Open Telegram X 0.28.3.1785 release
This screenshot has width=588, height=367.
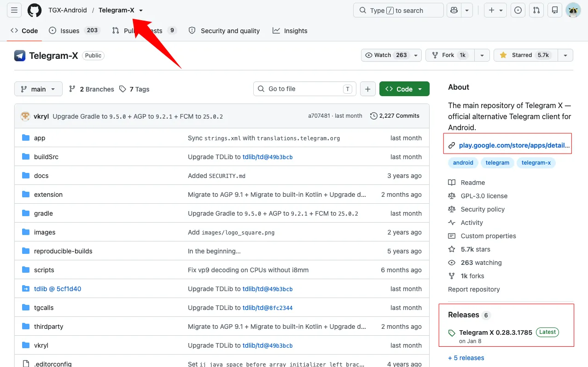[x=495, y=333]
